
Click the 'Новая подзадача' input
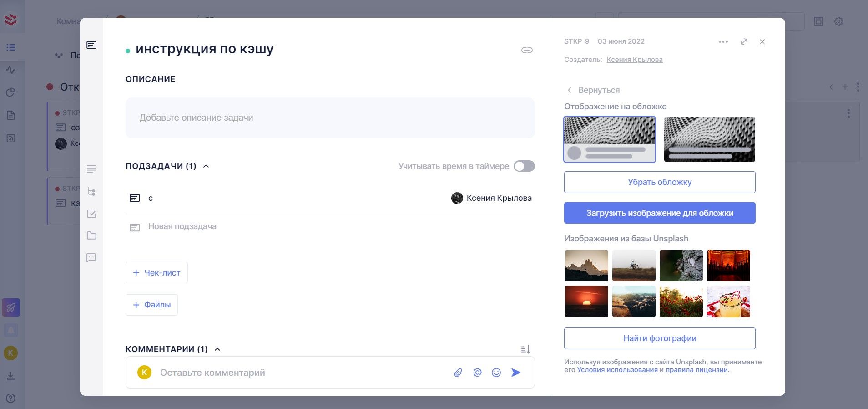[182, 226]
